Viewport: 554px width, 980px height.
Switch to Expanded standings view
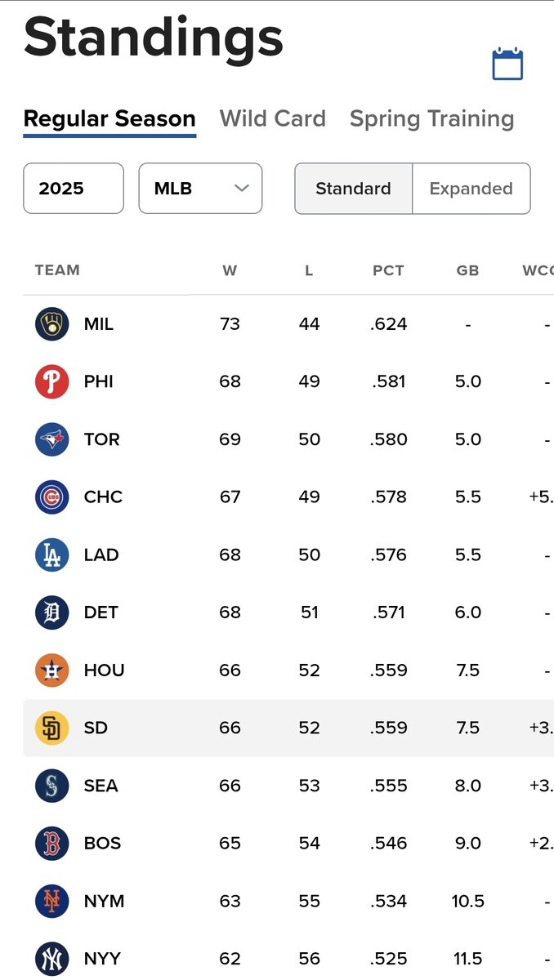471,189
